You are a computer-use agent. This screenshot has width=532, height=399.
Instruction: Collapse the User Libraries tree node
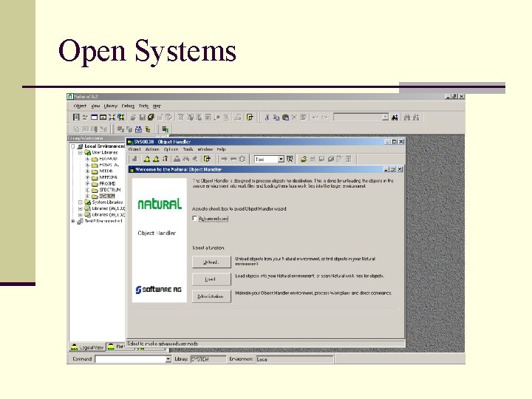(x=81, y=153)
